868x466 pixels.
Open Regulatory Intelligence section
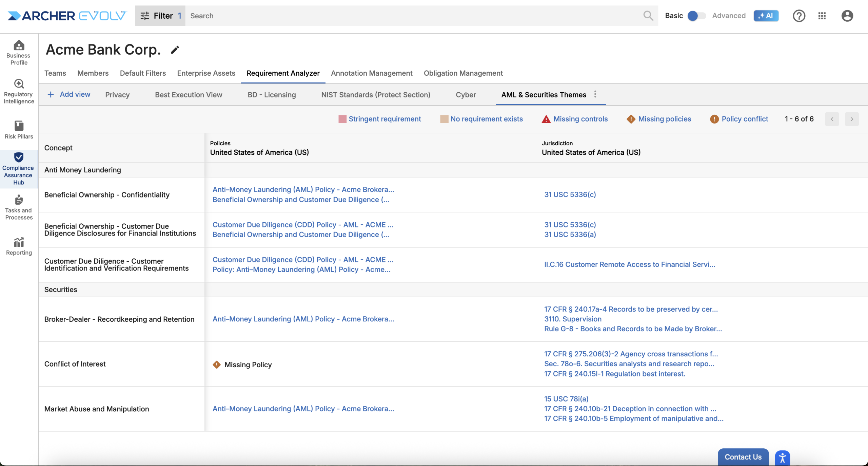[x=19, y=92]
